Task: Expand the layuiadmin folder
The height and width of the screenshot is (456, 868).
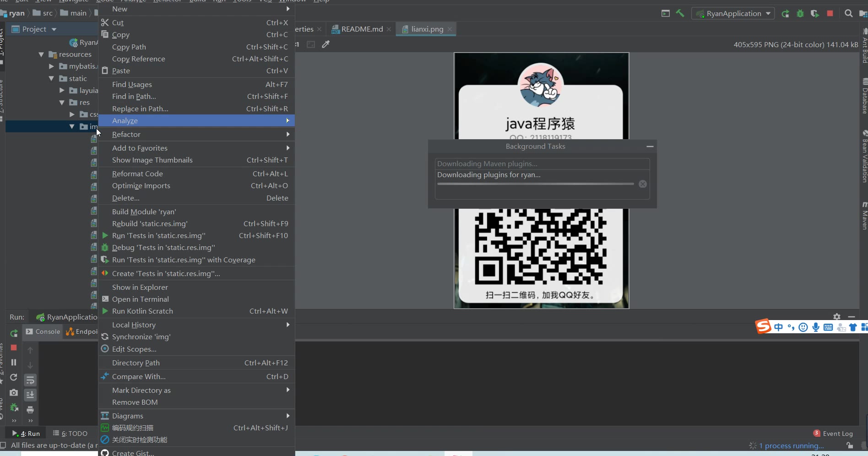Action: point(62,90)
